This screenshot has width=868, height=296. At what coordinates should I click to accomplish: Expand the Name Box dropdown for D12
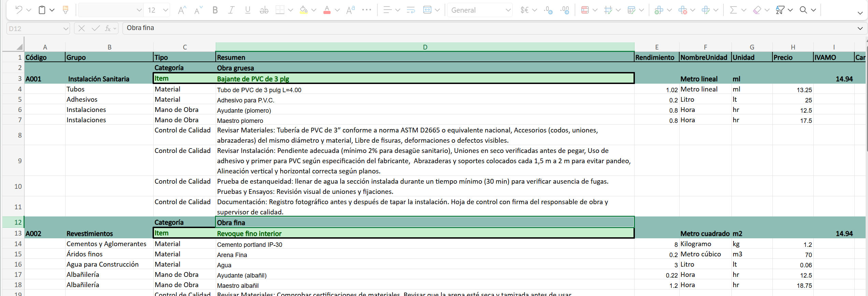click(66, 29)
